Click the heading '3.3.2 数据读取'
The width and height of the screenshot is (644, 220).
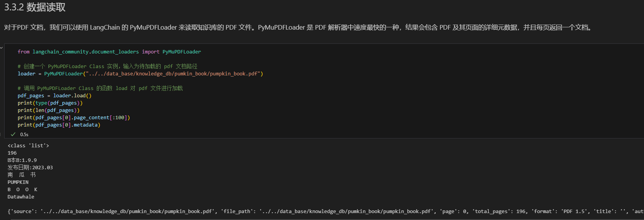point(35,7)
